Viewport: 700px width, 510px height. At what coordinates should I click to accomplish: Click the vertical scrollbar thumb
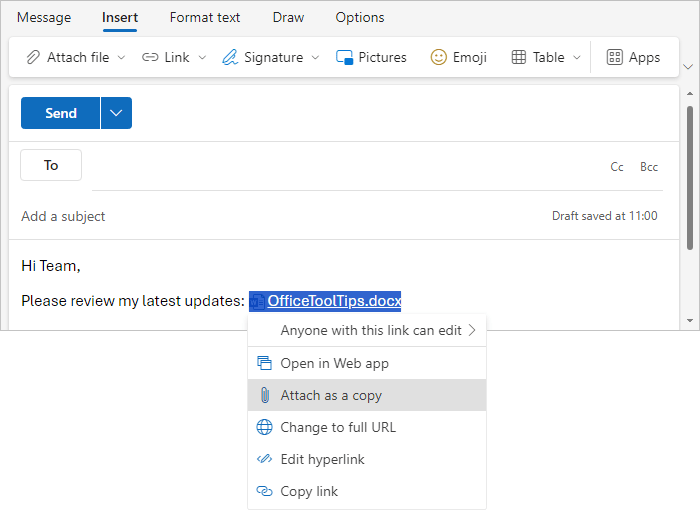[690, 178]
